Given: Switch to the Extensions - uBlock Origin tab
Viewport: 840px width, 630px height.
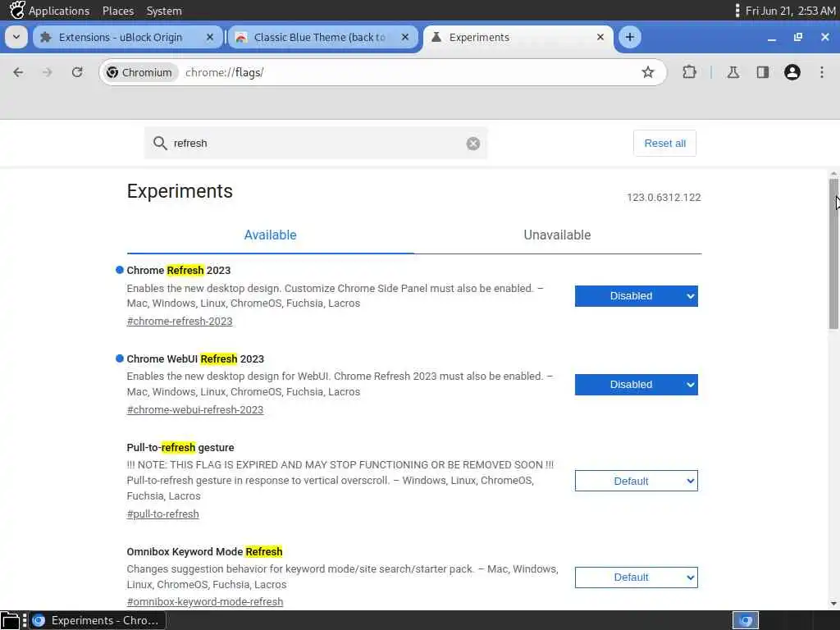Looking at the screenshot, I should click(x=127, y=37).
